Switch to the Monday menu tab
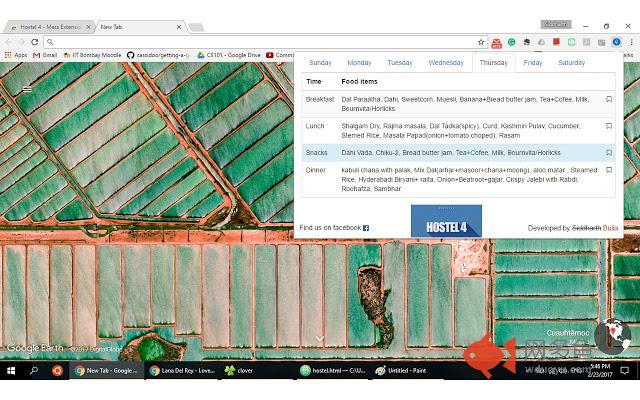 (359, 63)
